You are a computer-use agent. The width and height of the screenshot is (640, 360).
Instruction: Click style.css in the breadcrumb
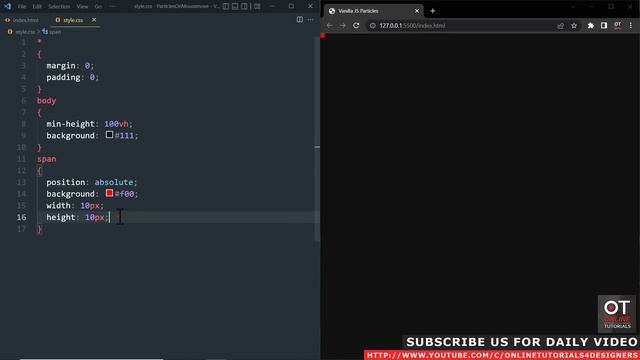pos(25,32)
